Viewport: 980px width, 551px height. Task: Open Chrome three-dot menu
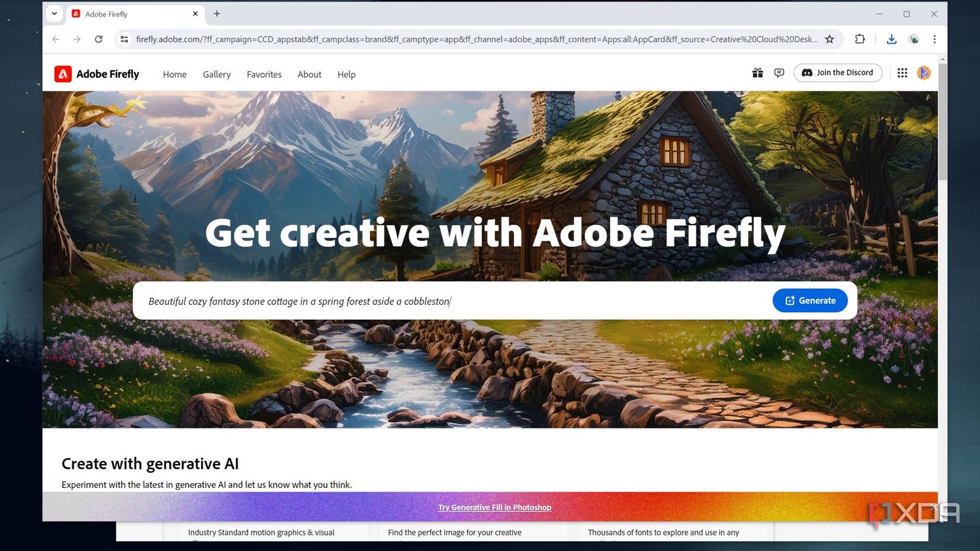(x=934, y=39)
